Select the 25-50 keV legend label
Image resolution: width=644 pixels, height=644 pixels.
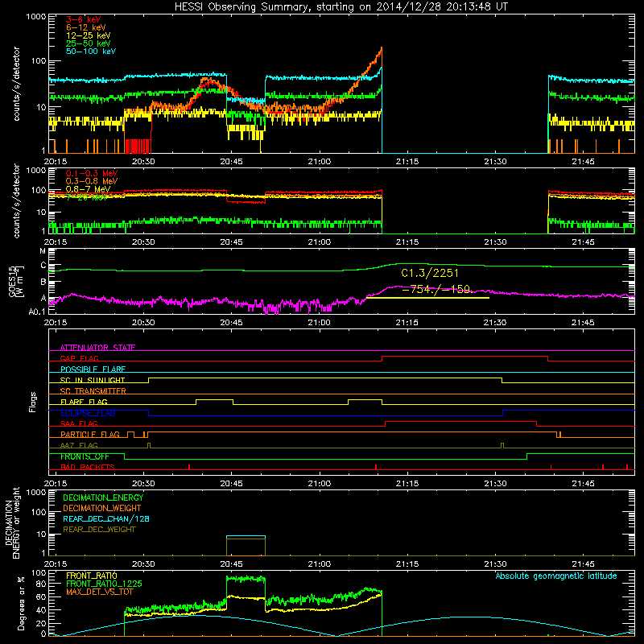pyautogui.click(x=88, y=43)
